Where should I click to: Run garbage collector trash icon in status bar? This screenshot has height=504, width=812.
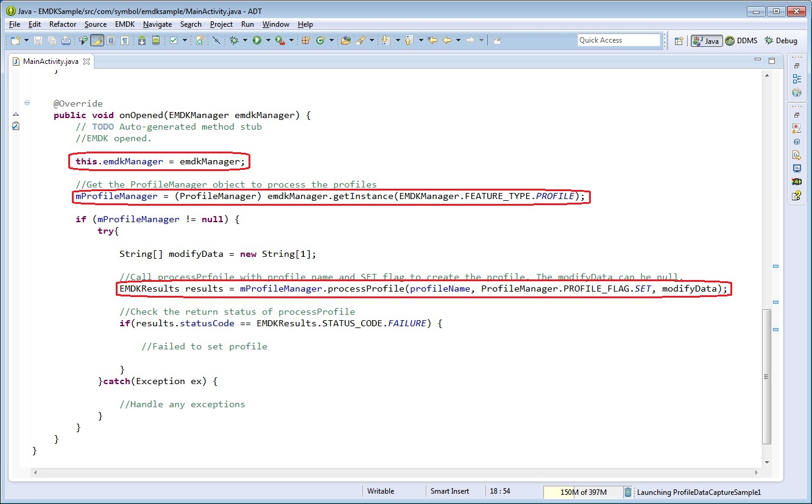(628, 492)
